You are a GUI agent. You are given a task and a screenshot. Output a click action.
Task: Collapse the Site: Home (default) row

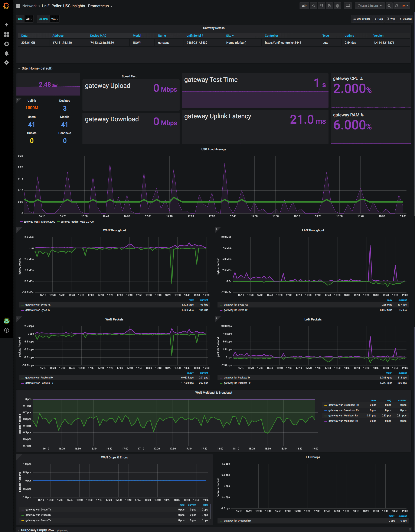(x=37, y=68)
